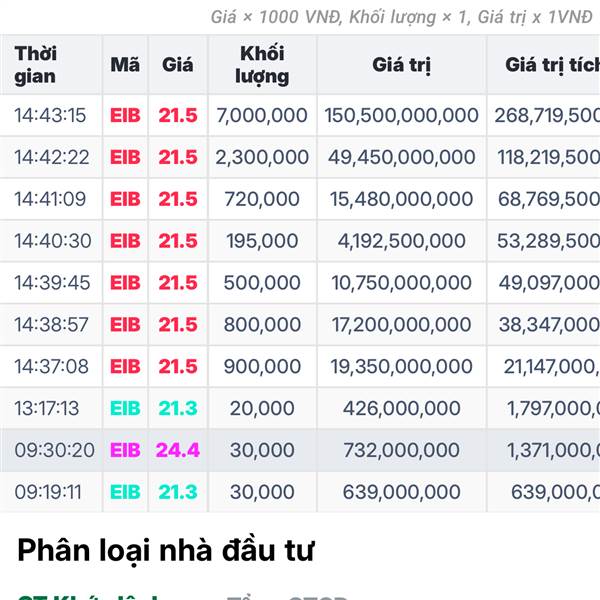This screenshot has height=600, width=600.
Task: Sort by the Giá column header
Action: (178, 64)
